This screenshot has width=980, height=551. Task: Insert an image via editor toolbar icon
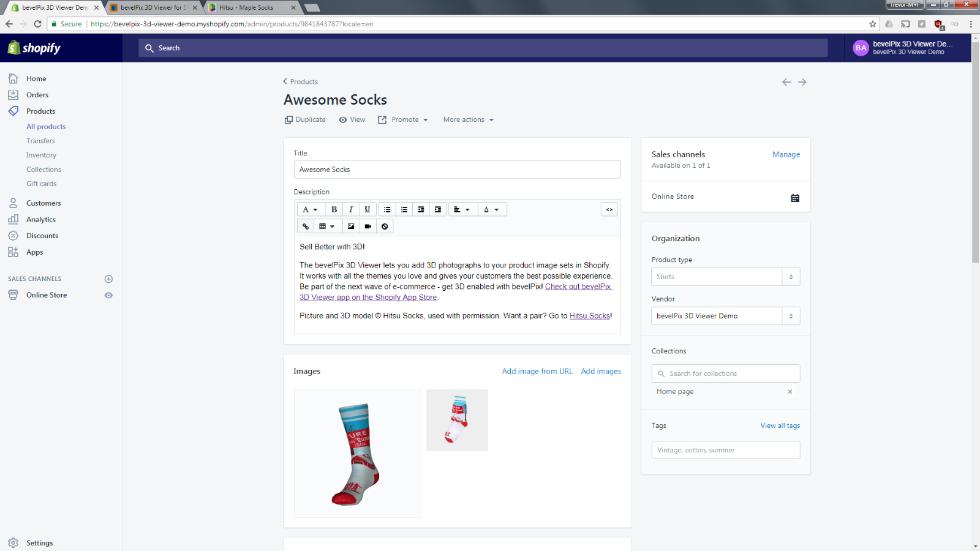point(351,227)
